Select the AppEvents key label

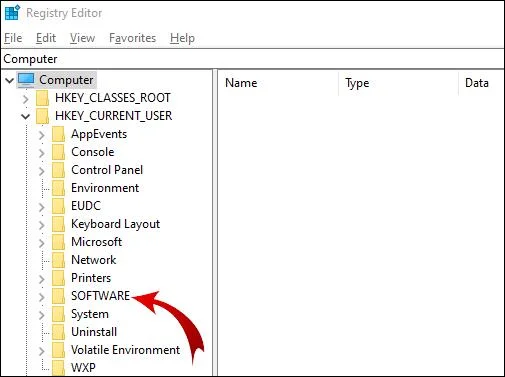pyautogui.click(x=99, y=134)
